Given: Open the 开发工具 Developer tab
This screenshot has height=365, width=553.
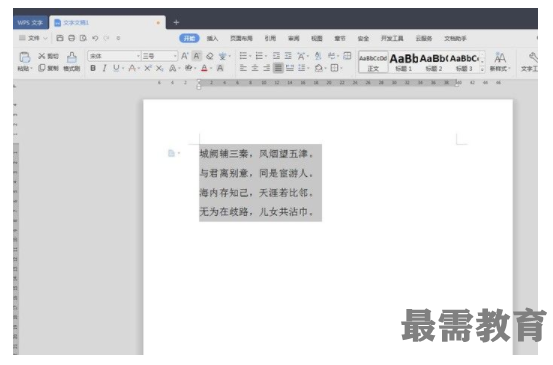Looking at the screenshot, I should 392,38.
